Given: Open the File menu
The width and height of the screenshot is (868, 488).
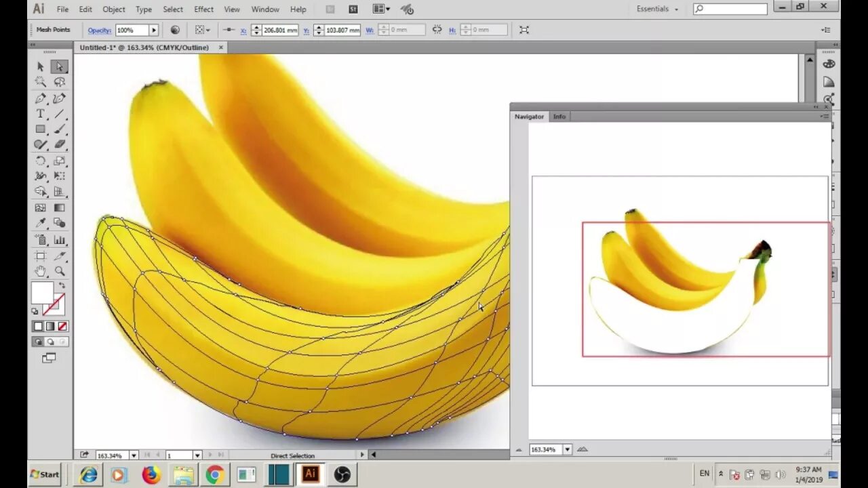Looking at the screenshot, I should (62, 9).
